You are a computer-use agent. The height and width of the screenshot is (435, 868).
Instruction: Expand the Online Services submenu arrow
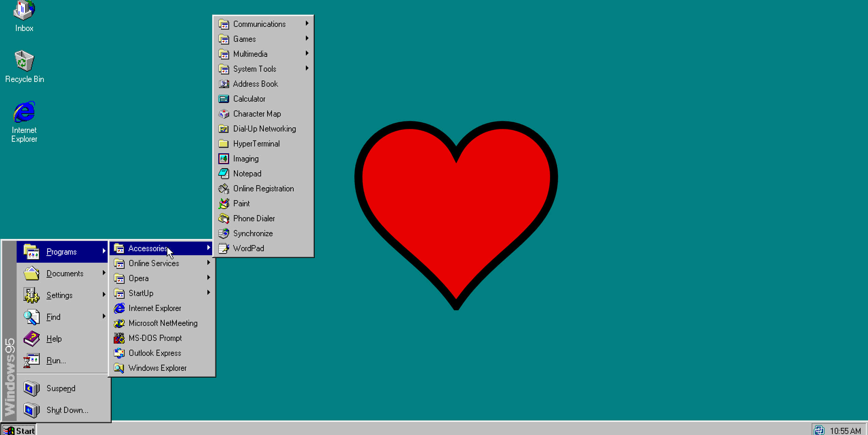click(208, 263)
